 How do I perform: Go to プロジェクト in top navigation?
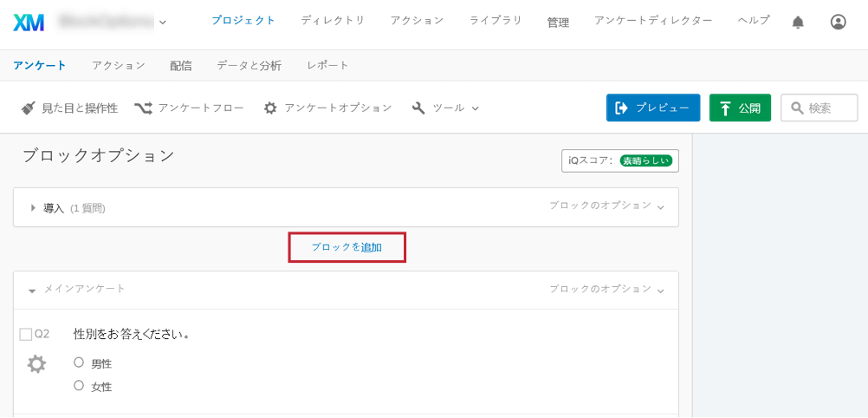coord(243,21)
